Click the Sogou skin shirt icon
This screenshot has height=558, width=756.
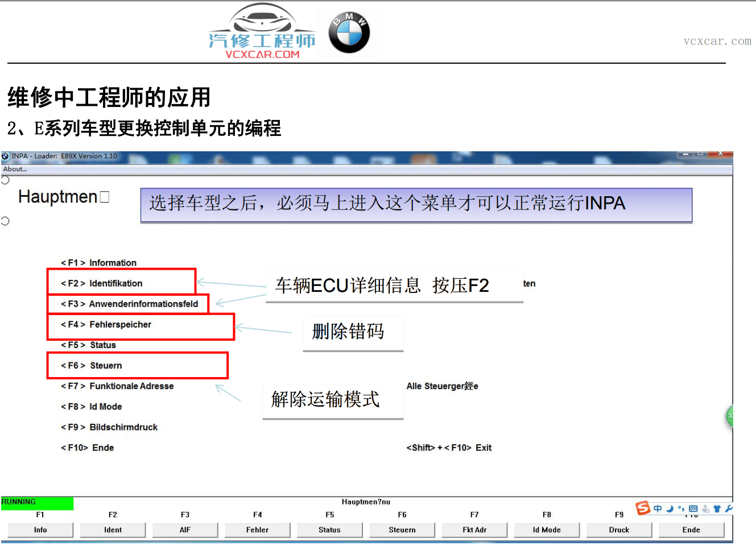pos(717,509)
